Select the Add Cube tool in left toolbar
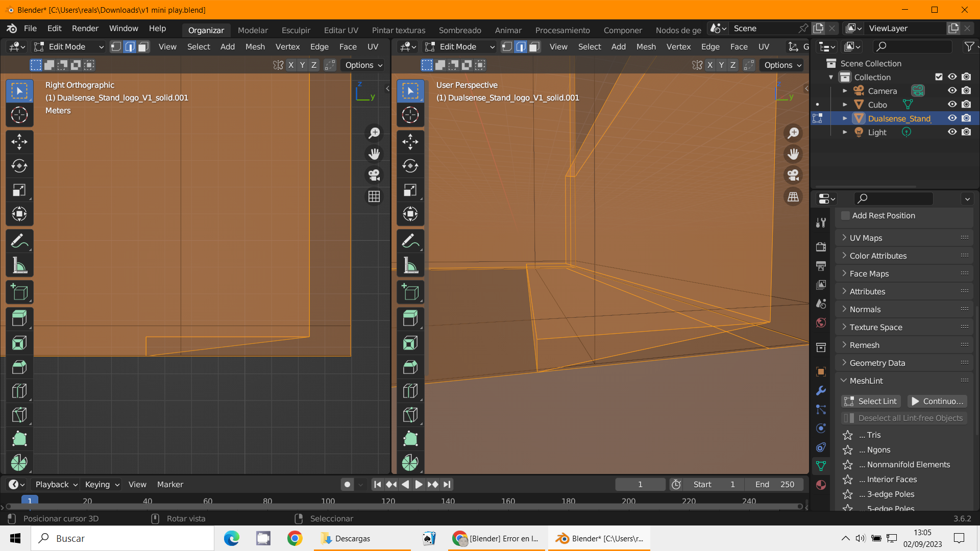The image size is (980, 551). [x=19, y=292]
